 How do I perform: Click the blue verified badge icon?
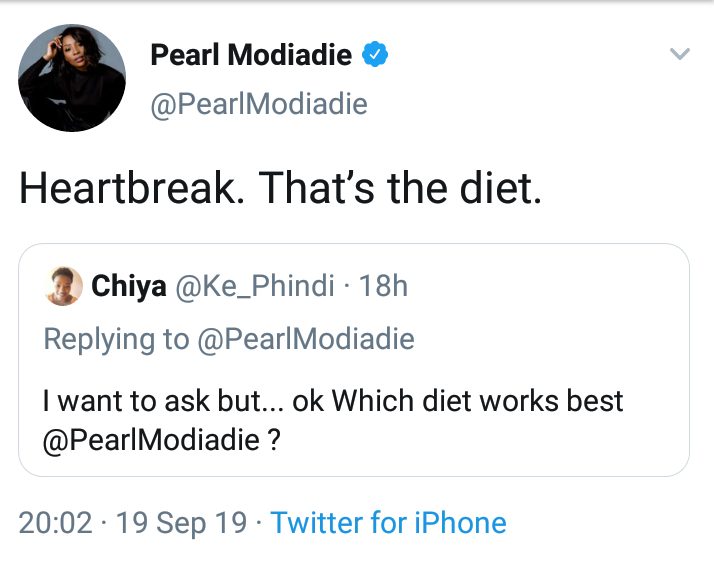point(375,54)
